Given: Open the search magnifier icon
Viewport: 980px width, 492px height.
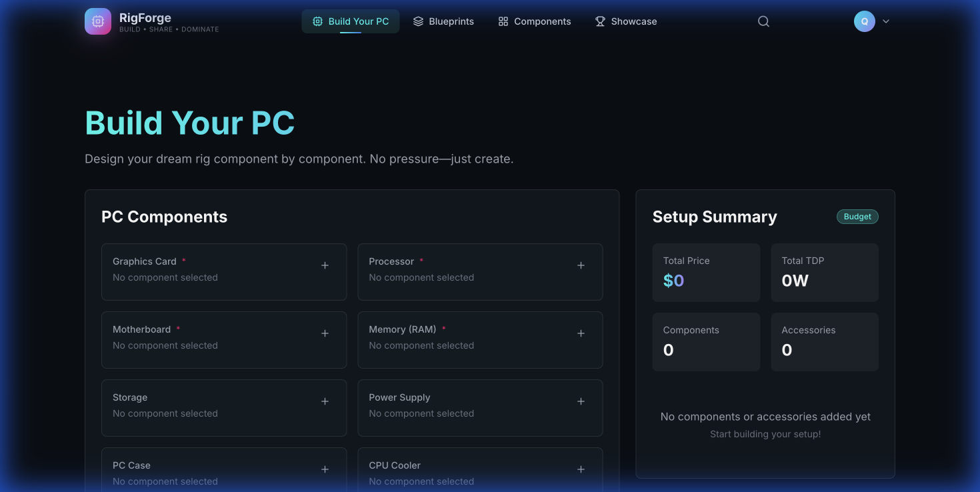Looking at the screenshot, I should click(x=763, y=21).
